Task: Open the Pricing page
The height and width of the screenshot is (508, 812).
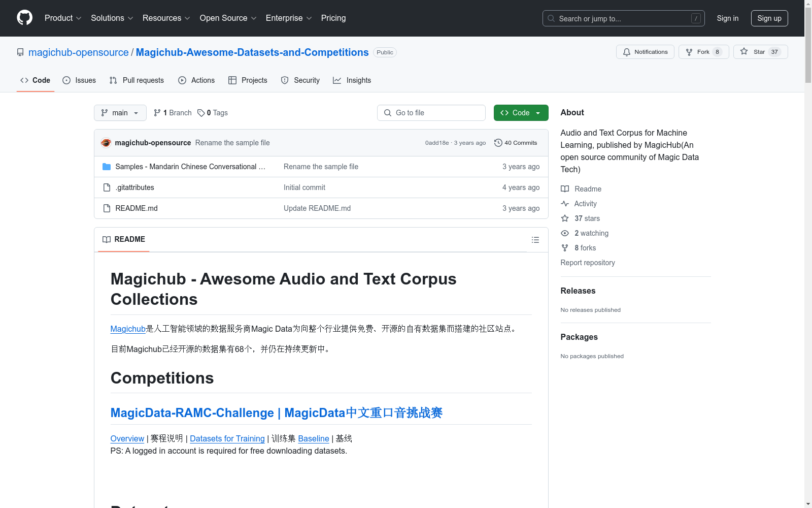Action: coord(333,18)
